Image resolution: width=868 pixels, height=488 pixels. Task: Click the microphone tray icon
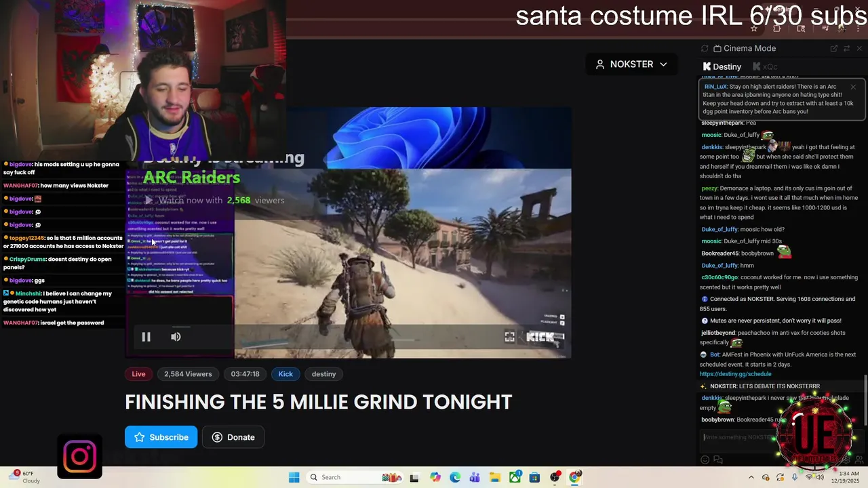click(x=795, y=477)
